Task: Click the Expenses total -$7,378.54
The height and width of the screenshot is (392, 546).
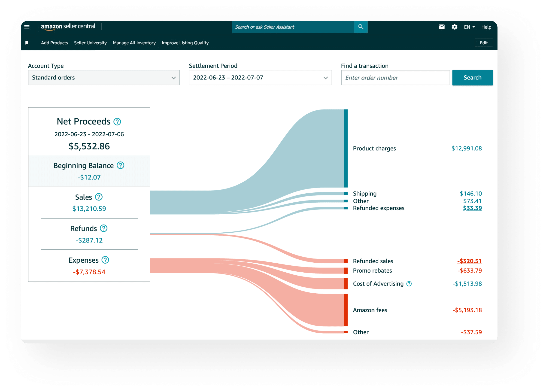Action: click(x=89, y=272)
